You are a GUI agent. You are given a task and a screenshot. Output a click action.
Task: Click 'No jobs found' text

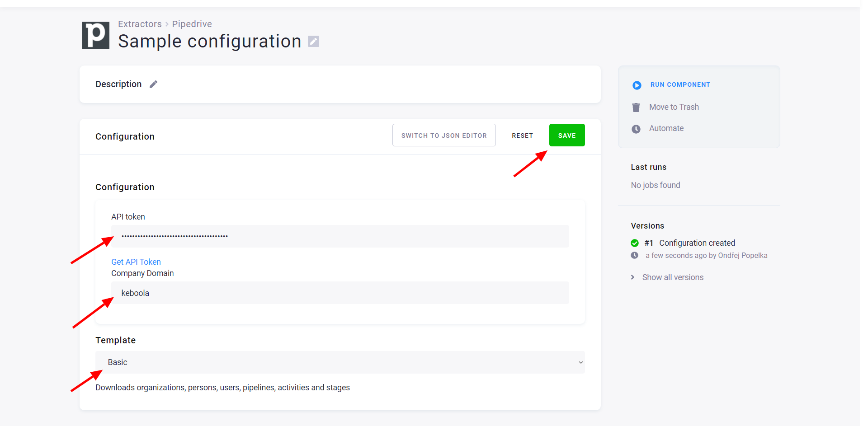656,185
